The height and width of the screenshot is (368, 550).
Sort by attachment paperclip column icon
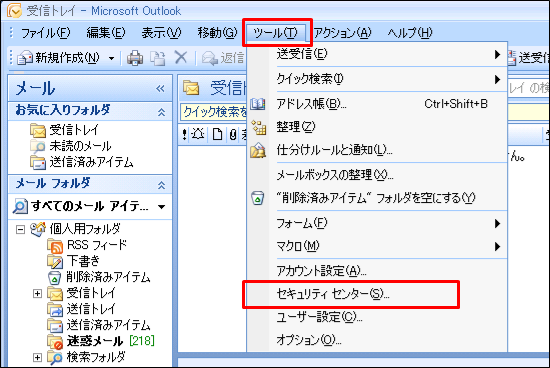pyautogui.click(x=233, y=134)
